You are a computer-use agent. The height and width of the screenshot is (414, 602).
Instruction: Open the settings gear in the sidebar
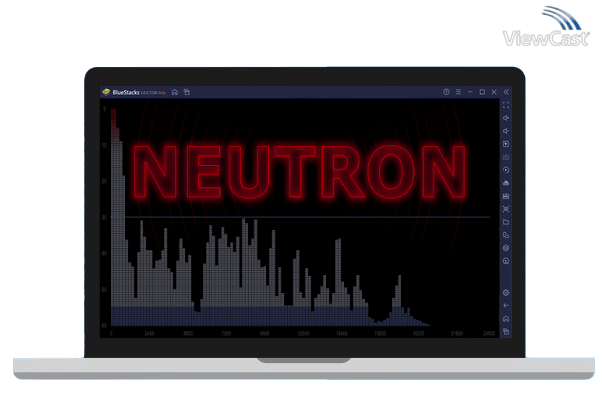(506, 293)
